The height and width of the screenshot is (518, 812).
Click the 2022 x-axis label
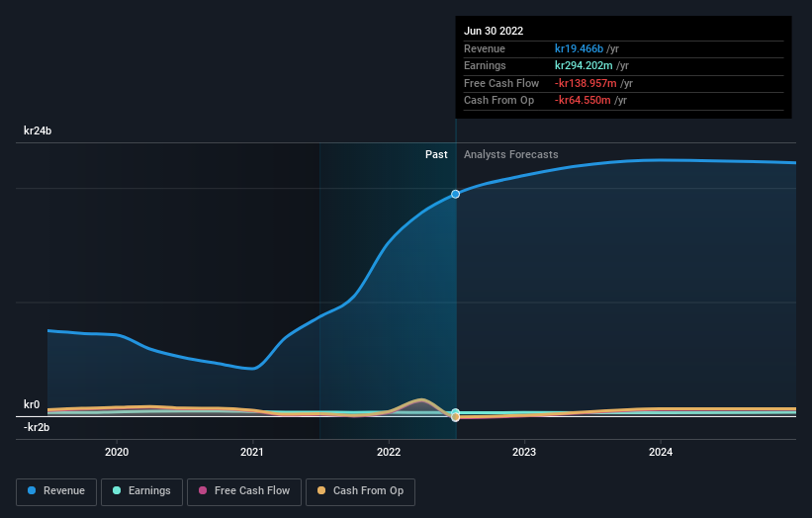click(x=389, y=452)
